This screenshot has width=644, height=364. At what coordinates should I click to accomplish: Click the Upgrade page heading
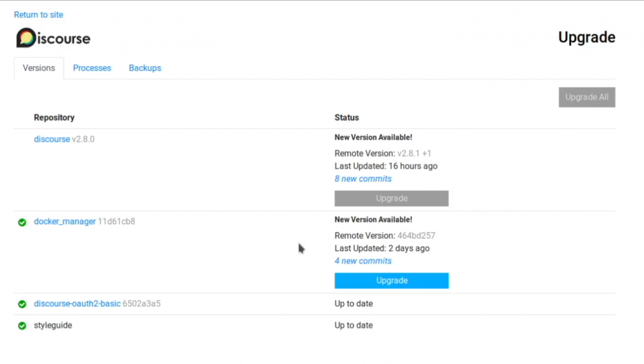tap(587, 38)
